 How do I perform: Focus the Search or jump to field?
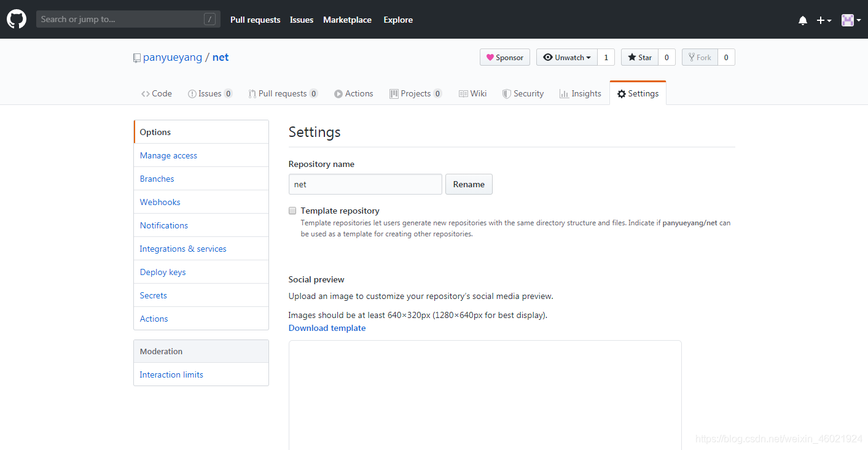128,19
